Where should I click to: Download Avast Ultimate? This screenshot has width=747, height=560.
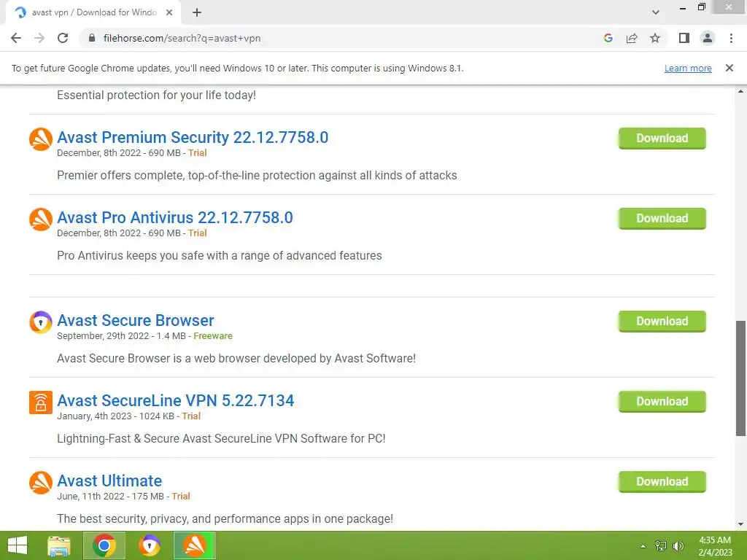click(662, 481)
